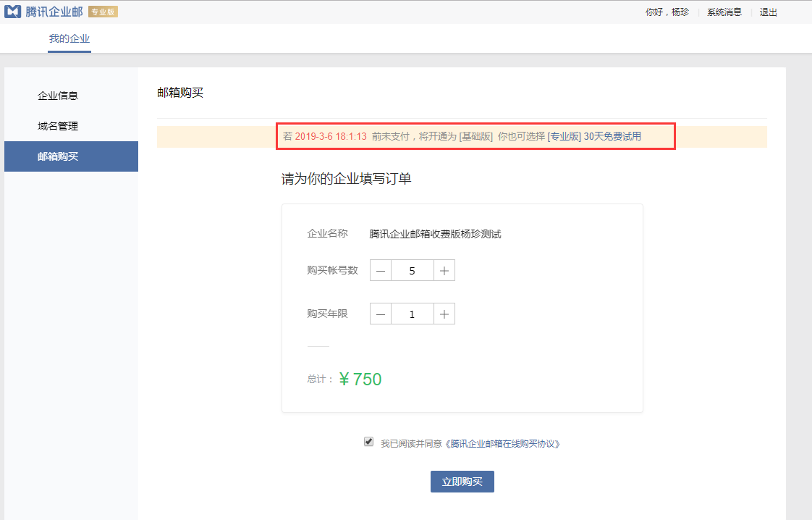Click the total price ¥750
This screenshot has width=812, height=520.
pyautogui.click(x=360, y=379)
